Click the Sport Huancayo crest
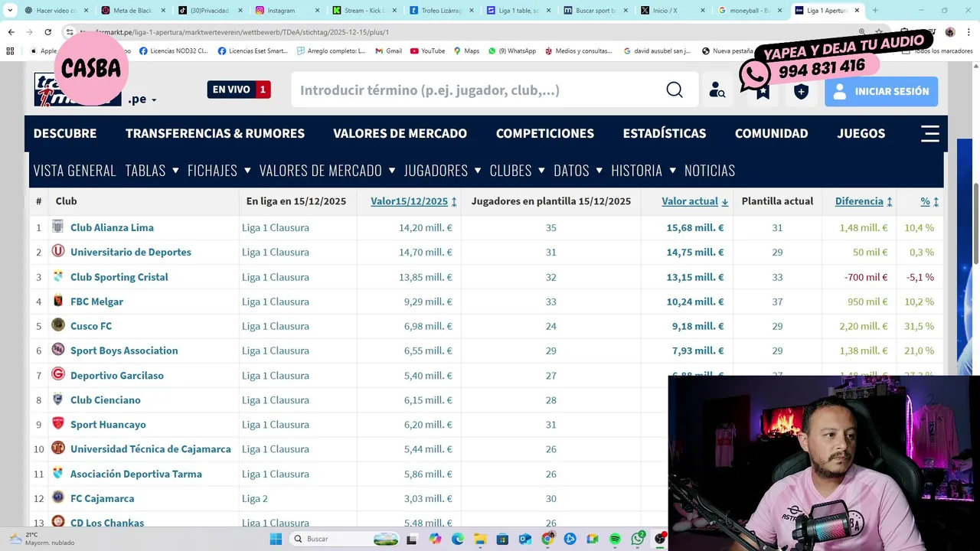The width and height of the screenshot is (980, 551). (58, 424)
